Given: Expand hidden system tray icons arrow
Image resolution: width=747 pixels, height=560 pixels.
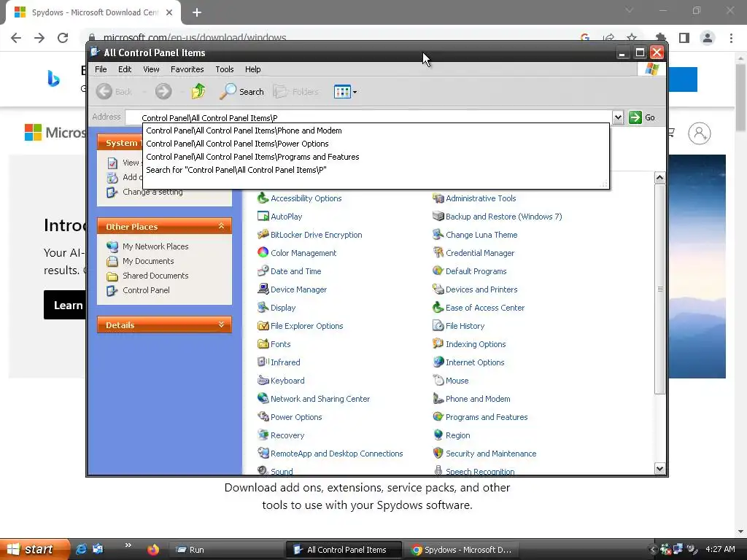Looking at the screenshot, I should (x=653, y=550).
